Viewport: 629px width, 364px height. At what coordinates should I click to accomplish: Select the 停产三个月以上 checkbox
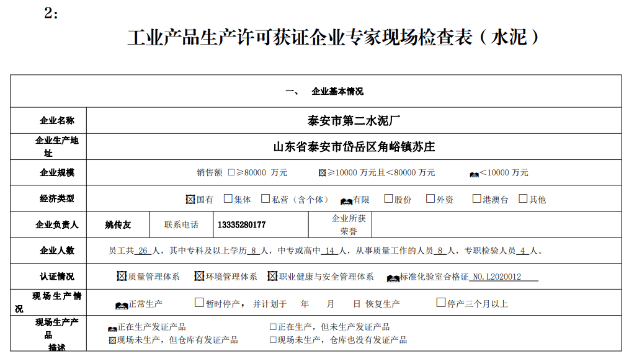[441, 303]
